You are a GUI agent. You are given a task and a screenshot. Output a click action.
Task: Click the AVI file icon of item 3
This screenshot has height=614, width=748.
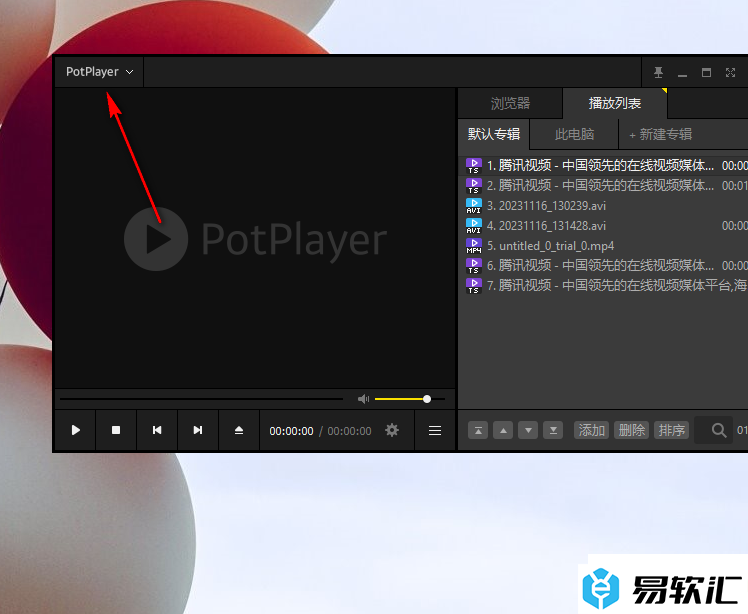pos(474,206)
